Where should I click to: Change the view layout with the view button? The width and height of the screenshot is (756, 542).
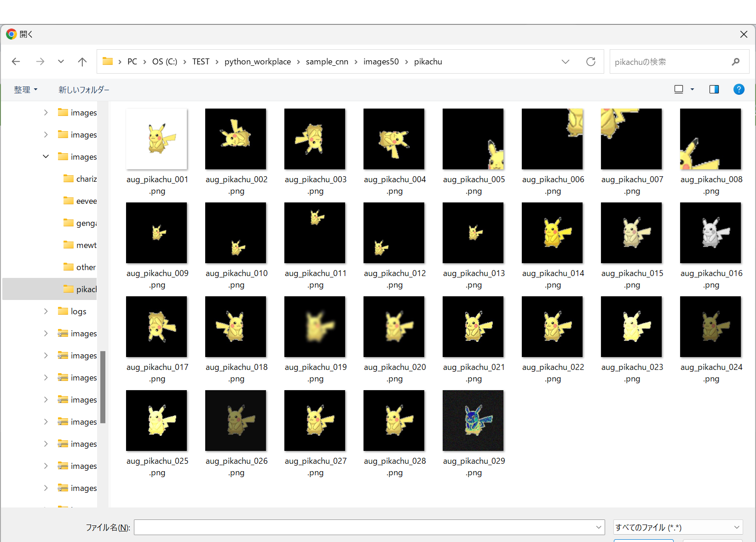679,89
